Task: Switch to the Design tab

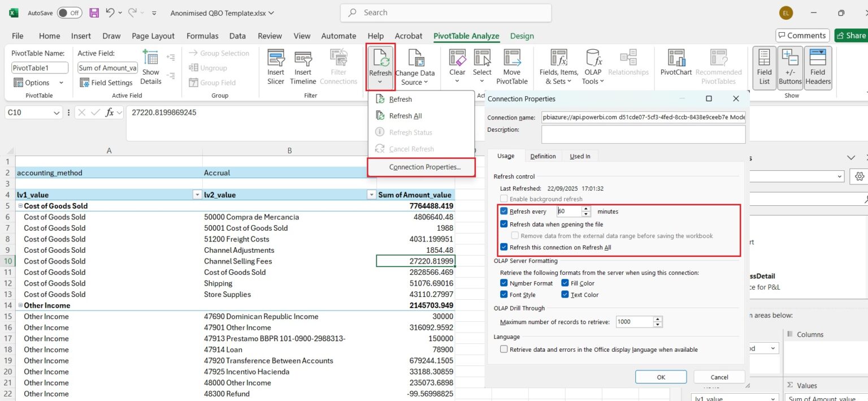Action: pyautogui.click(x=522, y=36)
